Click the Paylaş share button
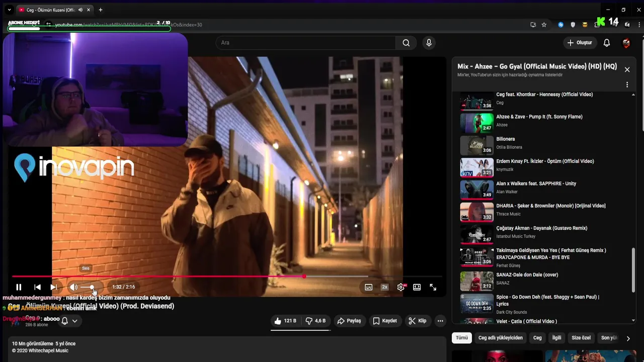 pyautogui.click(x=349, y=321)
